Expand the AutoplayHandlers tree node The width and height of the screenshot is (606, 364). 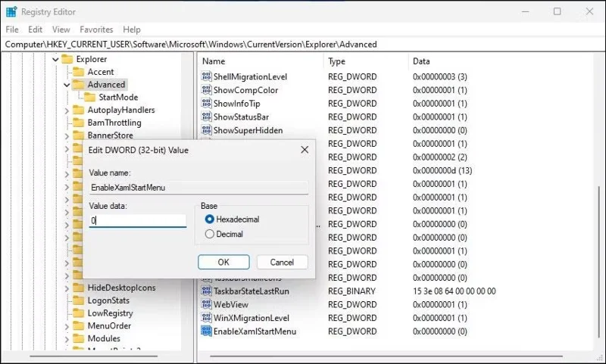[67, 110]
